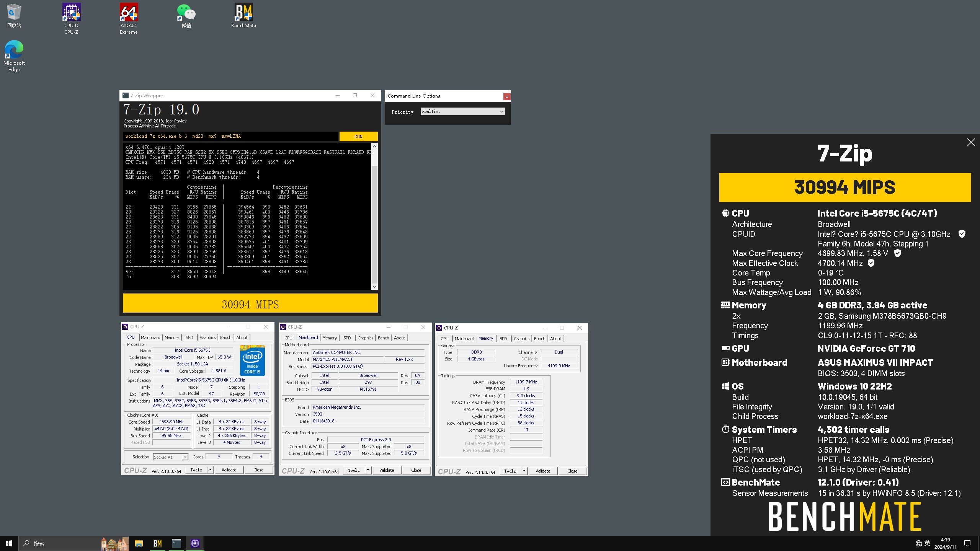Click Tools button in Memory CPU-Z window
Screen dimensions: 980x551
(x=510, y=471)
